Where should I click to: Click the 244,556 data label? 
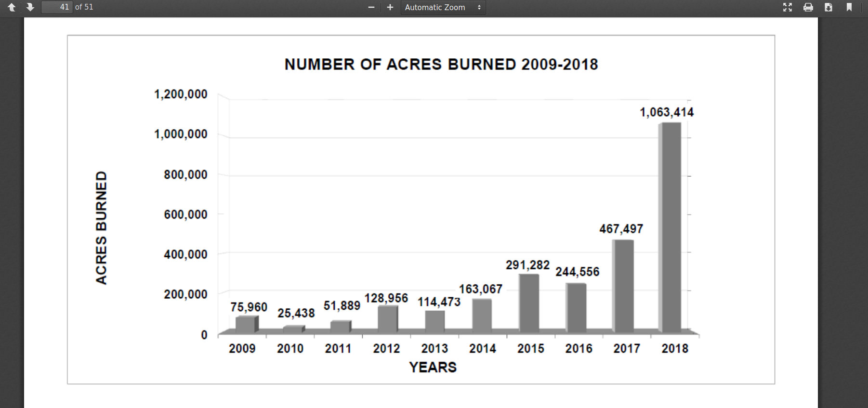click(x=577, y=272)
